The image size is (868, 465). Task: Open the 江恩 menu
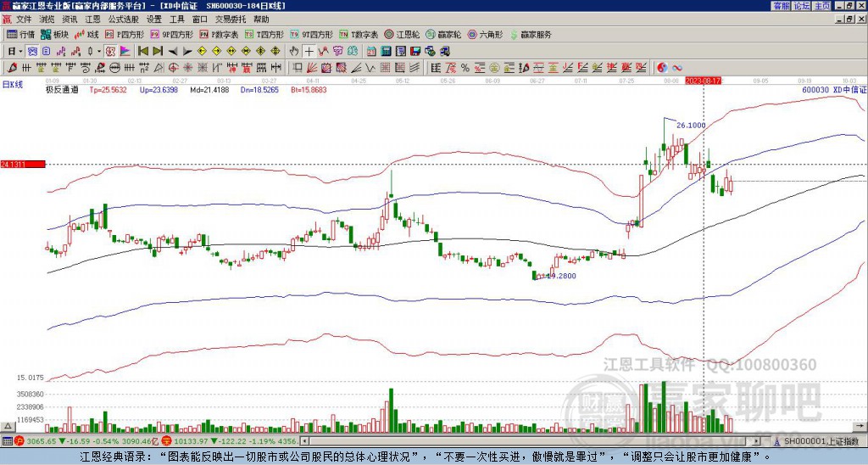[x=92, y=20]
